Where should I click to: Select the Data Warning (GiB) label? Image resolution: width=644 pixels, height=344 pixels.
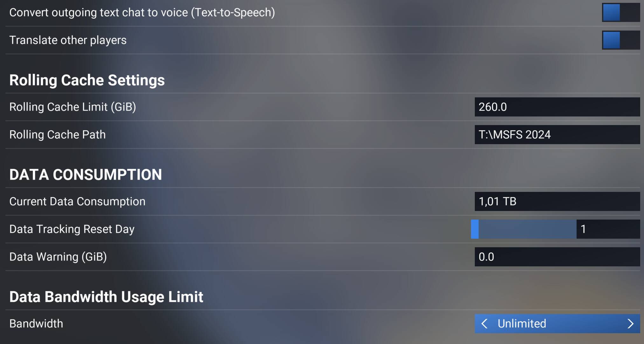[58, 257]
